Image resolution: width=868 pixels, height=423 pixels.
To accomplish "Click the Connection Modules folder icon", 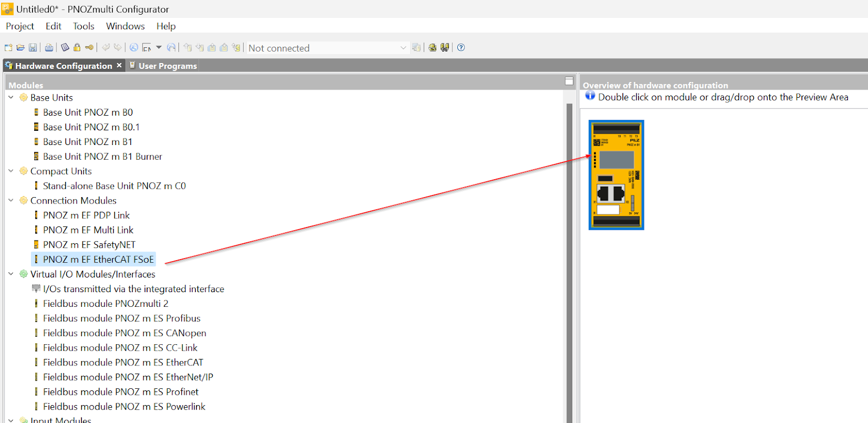I will coord(23,200).
